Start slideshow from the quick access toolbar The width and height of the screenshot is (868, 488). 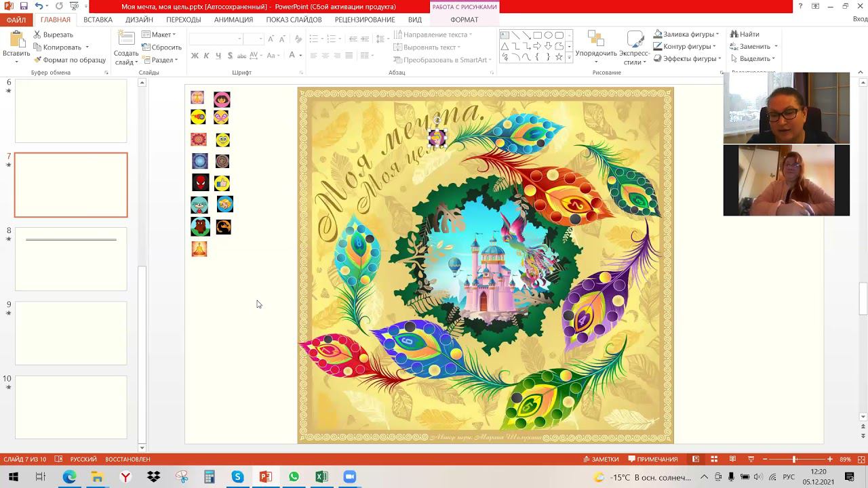(x=74, y=6)
